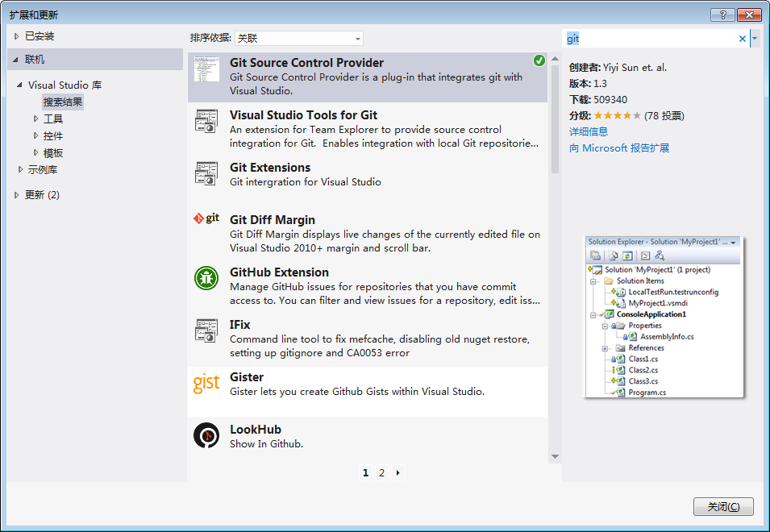The width and height of the screenshot is (770, 532).
Task: Select the Git Extensions entry title
Action: point(270,168)
